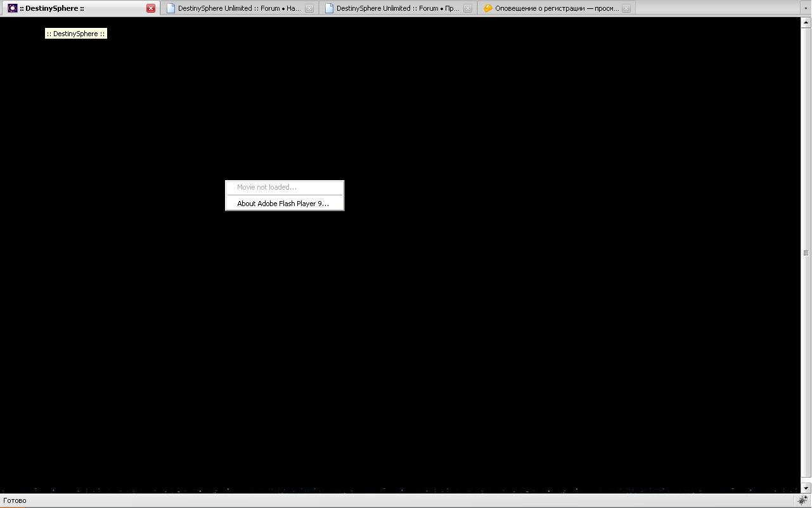Image resolution: width=812 pixels, height=508 pixels.
Task: Click the vertical scrollbar thumb grip
Action: 806,253
